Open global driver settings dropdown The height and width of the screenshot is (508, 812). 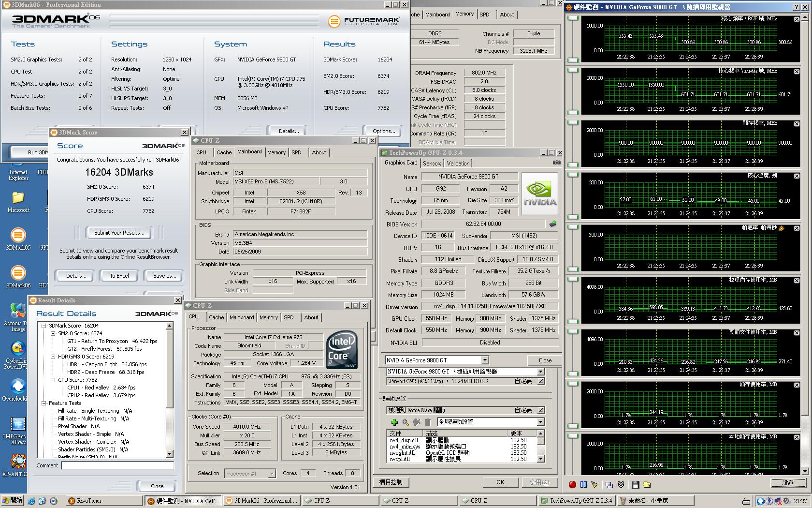540,422
